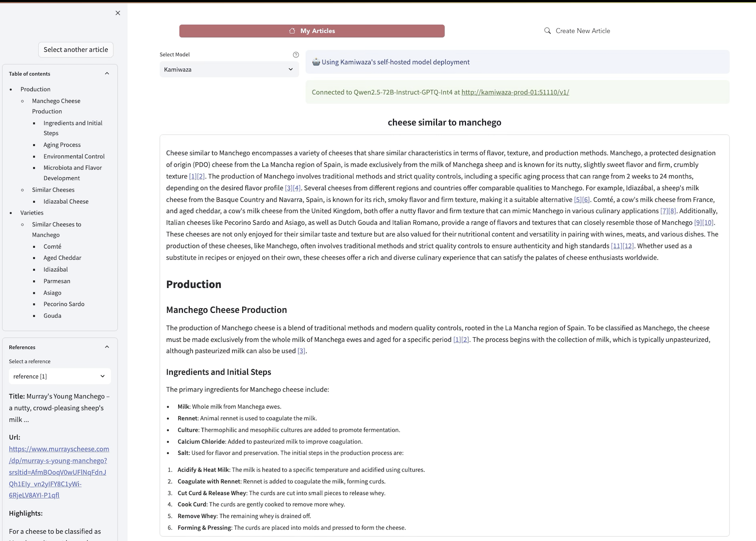This screenshot has height=541, width=756.
Task: Click the magnifier icon beside Create New Article
Action: (x=548, y=31)
